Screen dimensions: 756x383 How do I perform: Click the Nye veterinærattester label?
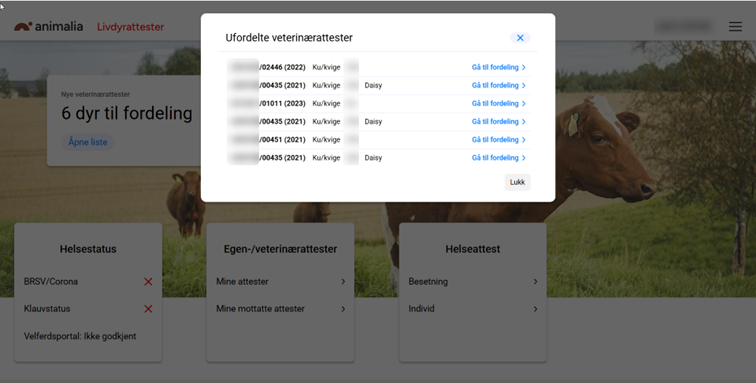tap(95, 95)
